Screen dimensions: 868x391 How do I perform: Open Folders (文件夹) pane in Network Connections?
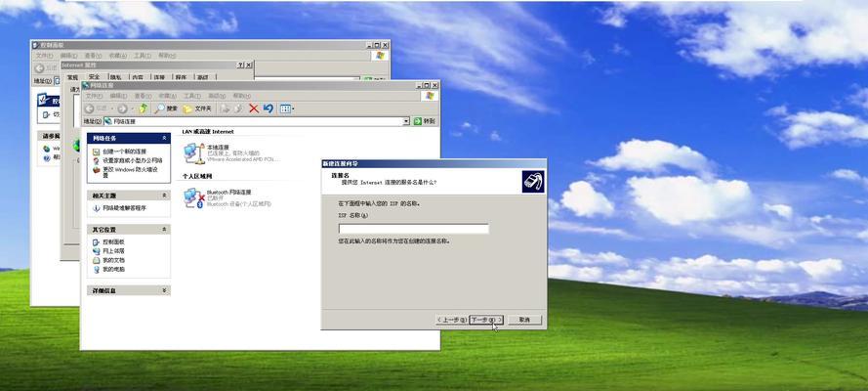tap(197, 109)
